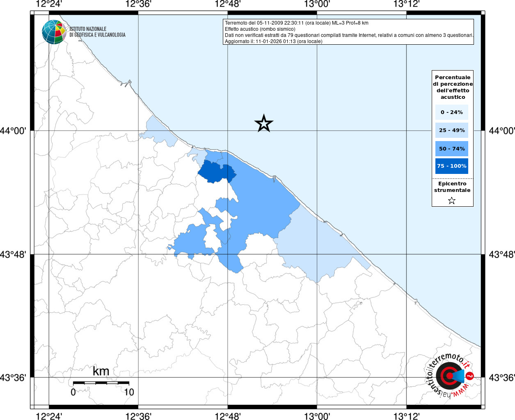The width and height of the screenshot is (515, 420).
Task: Click the 'Epicentro strumentale' legend label
Action: tap(452, 187)
